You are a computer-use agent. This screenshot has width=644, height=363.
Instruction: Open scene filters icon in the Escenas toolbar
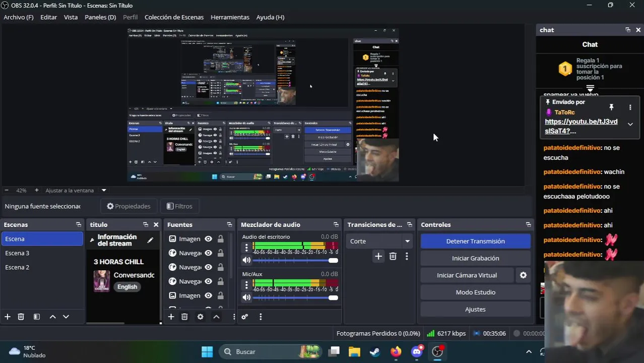tap(37, 317)
